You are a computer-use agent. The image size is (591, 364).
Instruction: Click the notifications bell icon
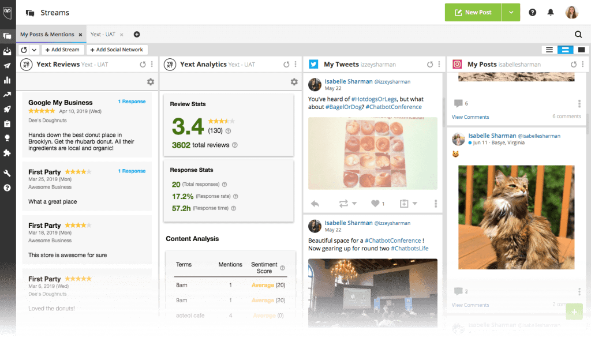click(x=551, y=12)
